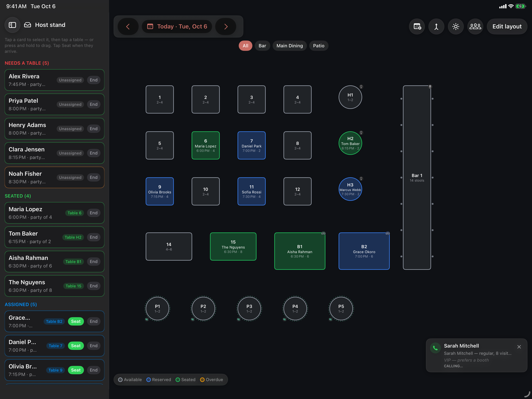Click the Unassigned tag for Noah Fisher

(70, 177)
